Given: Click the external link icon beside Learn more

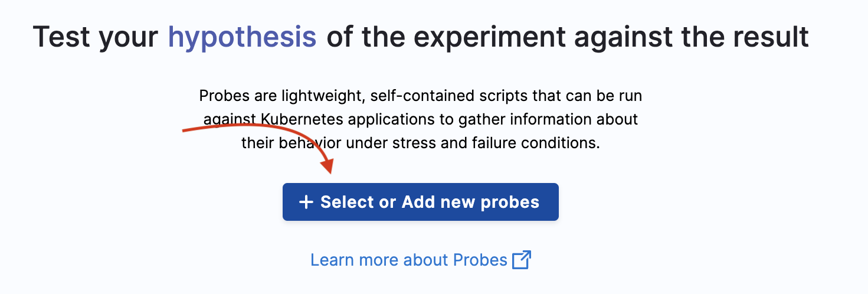Looking at the screenshot, I should tap(522, 260).
